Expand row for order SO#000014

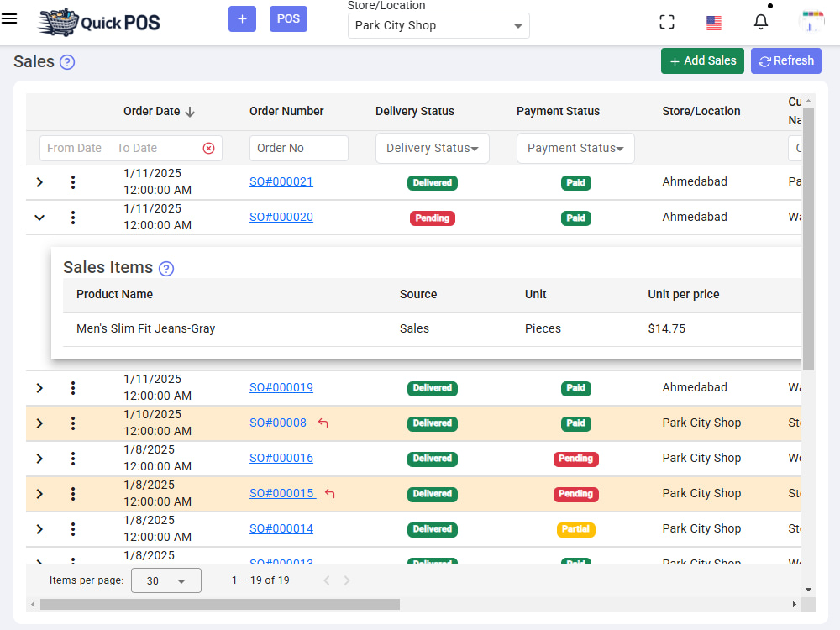click(x=39, y=529)
